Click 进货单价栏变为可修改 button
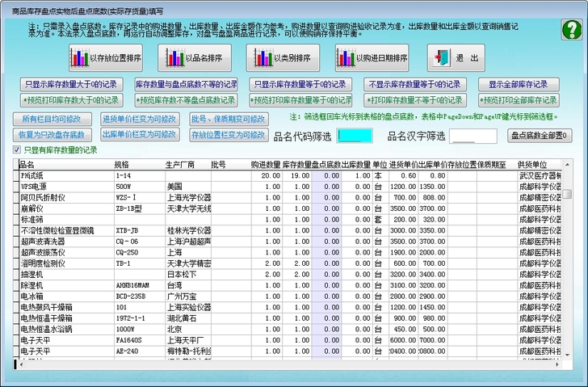 140,119
